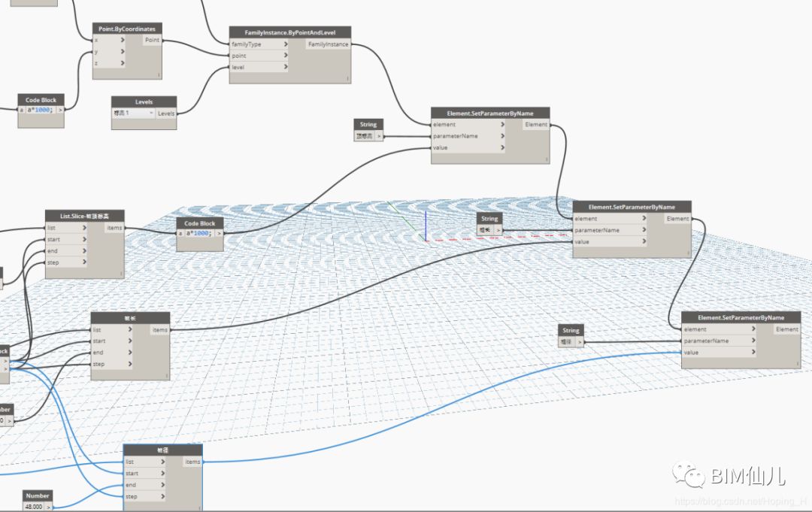This screenshot has width=812, height=512.
Task: Select header of SetParameterByName with blue value wire
Action: pyautogui.click(x=741, y=317)
